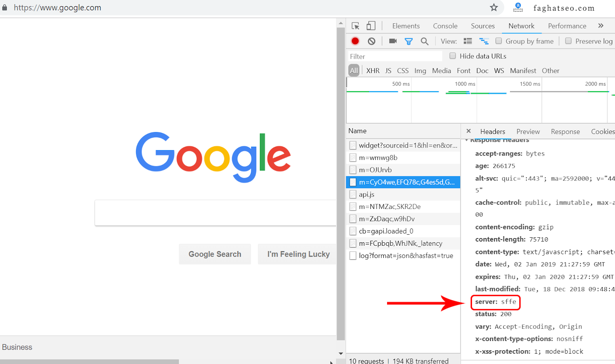The width and height of the screenshot is (615, 364).
Task: Click the URL https://www.google.com in address bar
Action: click(x=58, y=8)
